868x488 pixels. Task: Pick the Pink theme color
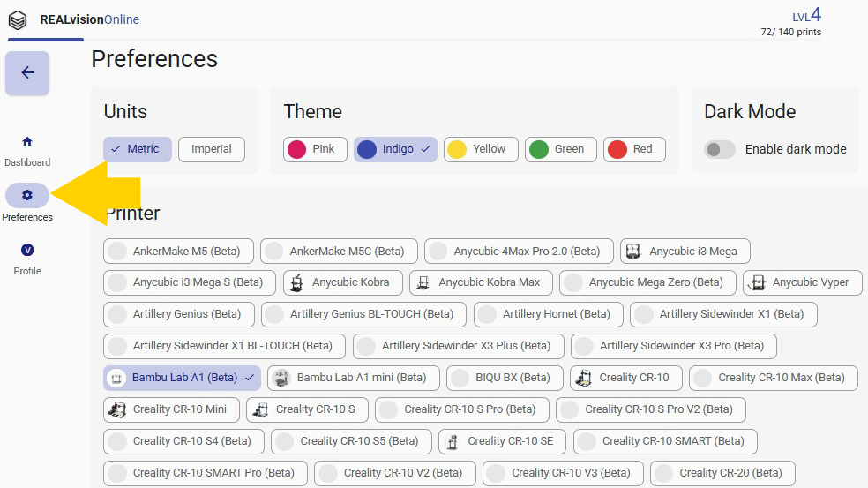click(x=315, y=149)
